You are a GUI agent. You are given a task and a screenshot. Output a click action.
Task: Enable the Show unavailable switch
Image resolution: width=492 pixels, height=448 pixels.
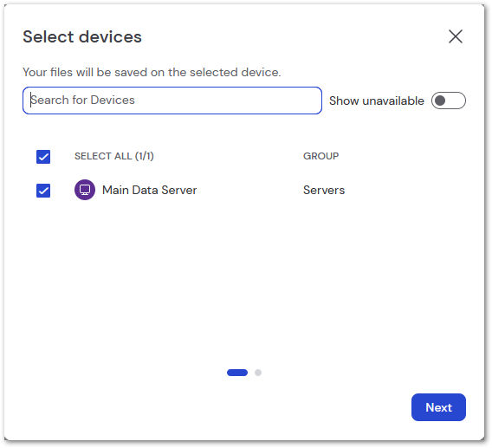[x=449, y=101]
